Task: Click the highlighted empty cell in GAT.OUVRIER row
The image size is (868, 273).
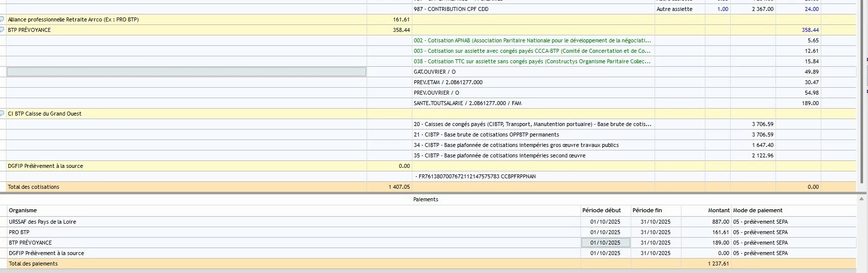Action: click(x=187, y=72)
